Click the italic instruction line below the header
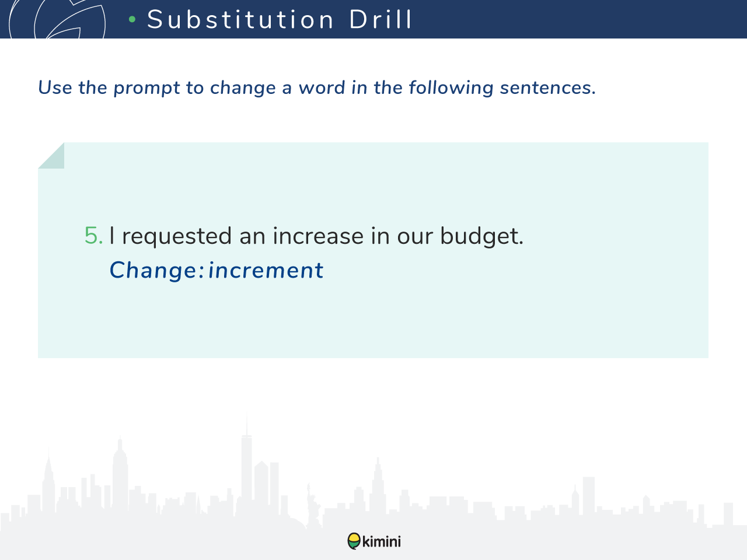 317,87
